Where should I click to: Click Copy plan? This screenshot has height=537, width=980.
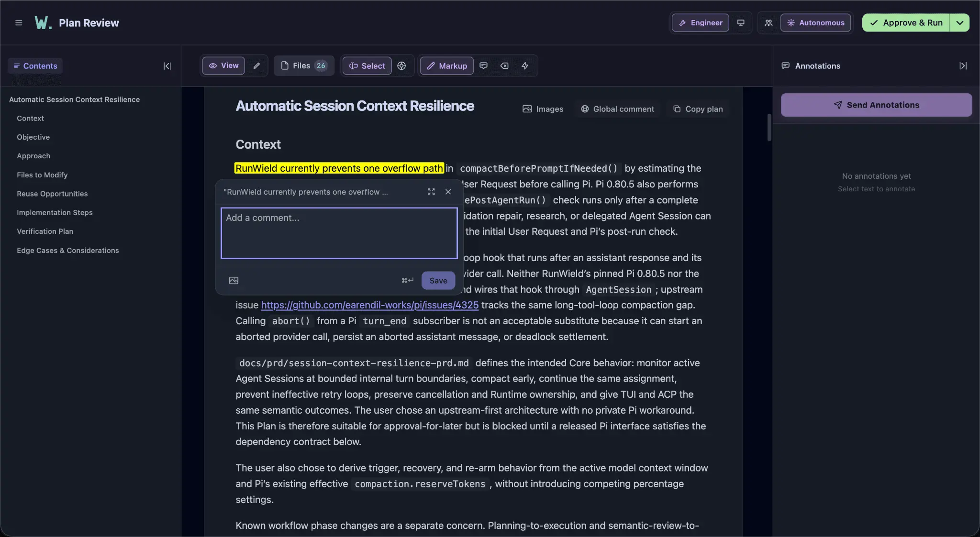coord(698,109)
